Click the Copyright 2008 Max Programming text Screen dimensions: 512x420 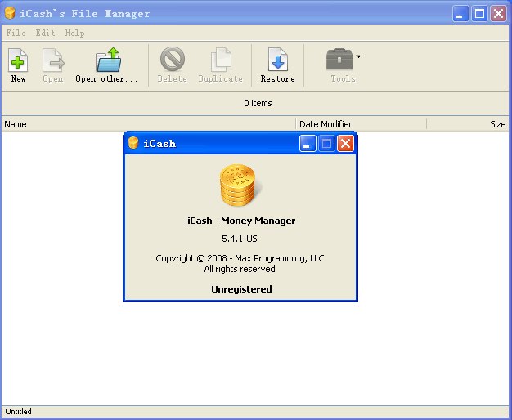coord(240,258)
